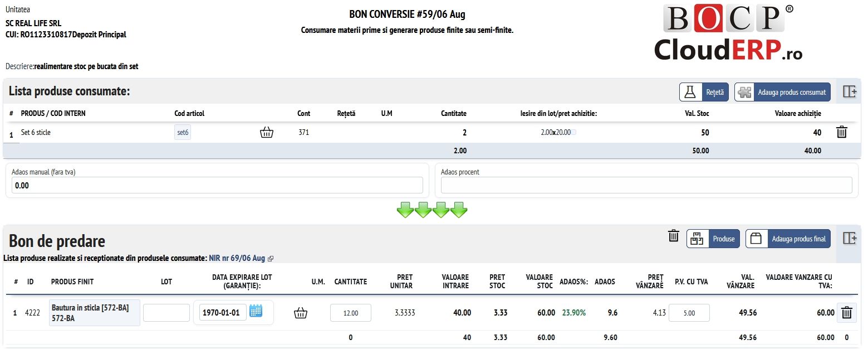
Task: Click Adauga produs final button
Action: coord(788,239)
